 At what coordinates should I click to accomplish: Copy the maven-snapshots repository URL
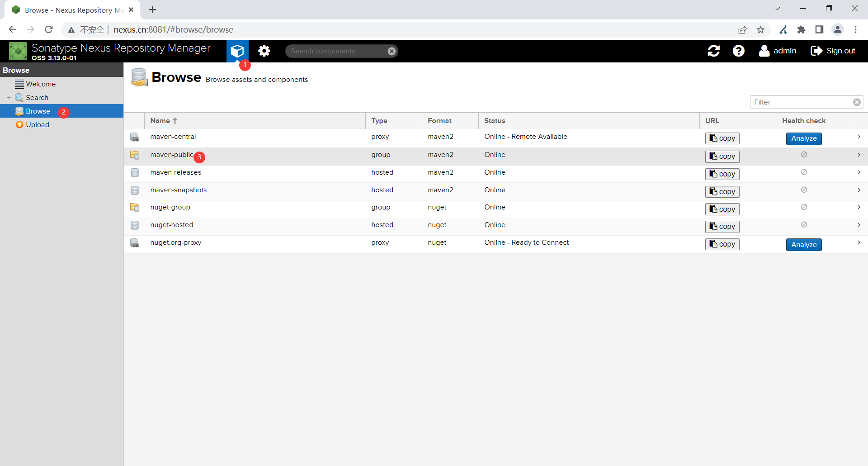(722, 192)
